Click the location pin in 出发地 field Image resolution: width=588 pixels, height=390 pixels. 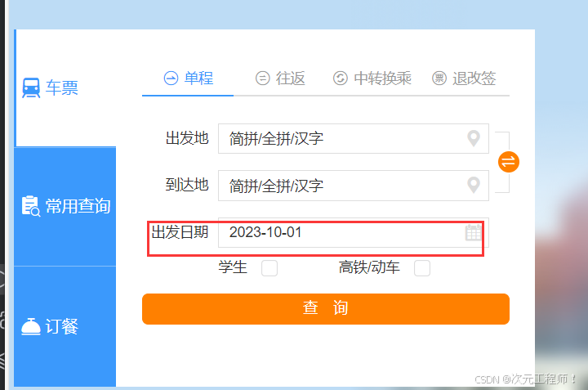[x=474, y=138]
